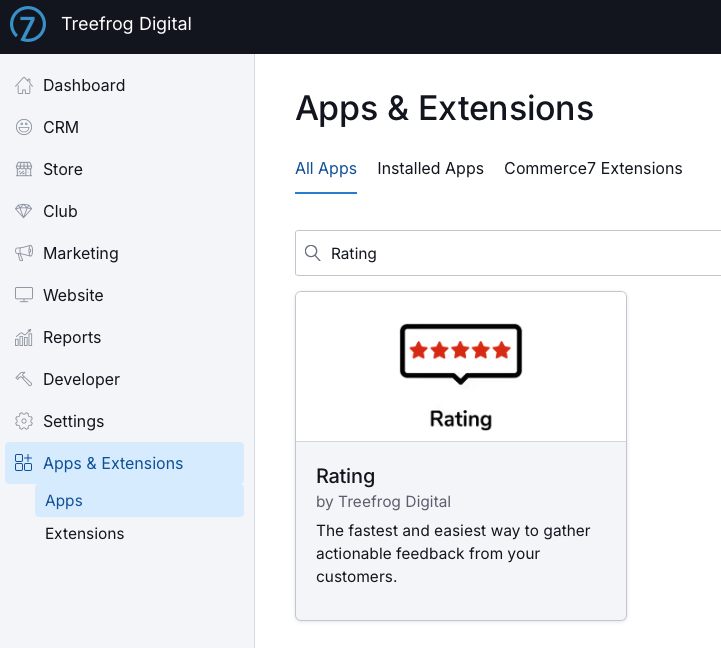Click the Dashboard house icon

[x=24, y=86]
